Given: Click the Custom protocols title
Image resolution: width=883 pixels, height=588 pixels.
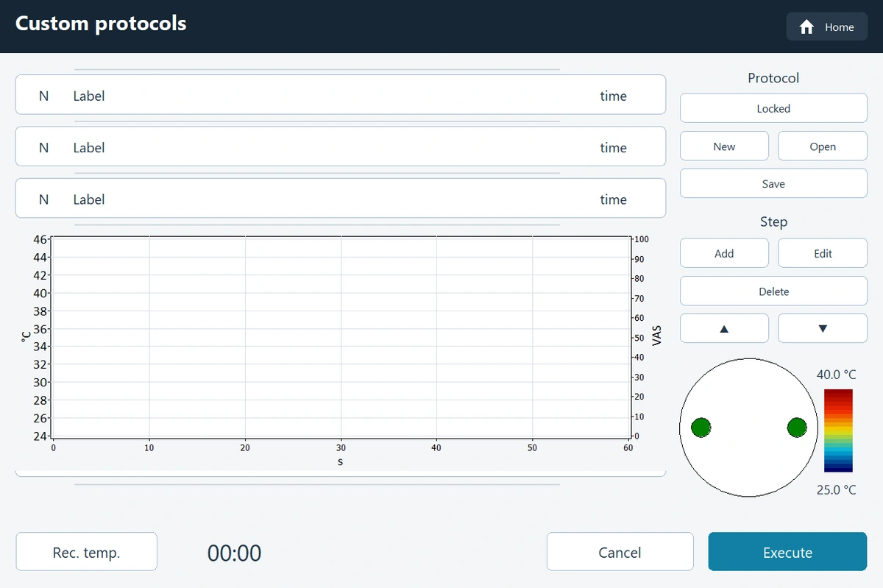Looking at the screenshot, I should (x=101, y=24).
